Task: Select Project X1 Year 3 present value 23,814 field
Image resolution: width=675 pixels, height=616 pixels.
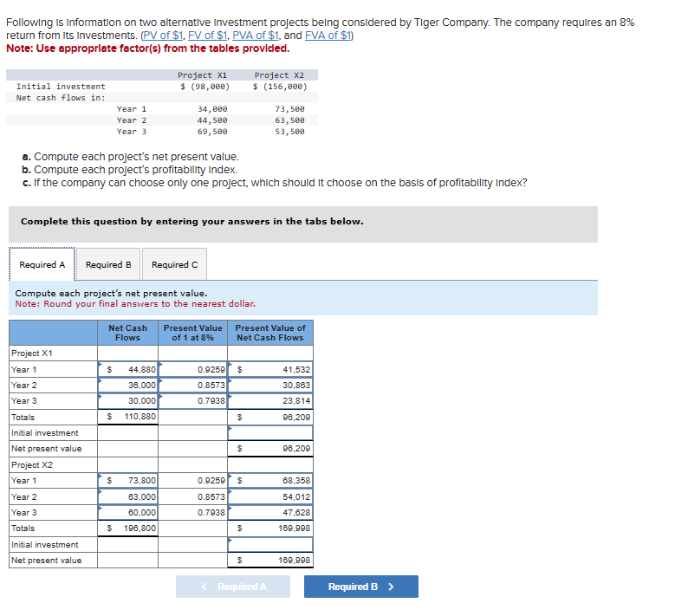Action: pyautogui.click(x=270, y=401)
